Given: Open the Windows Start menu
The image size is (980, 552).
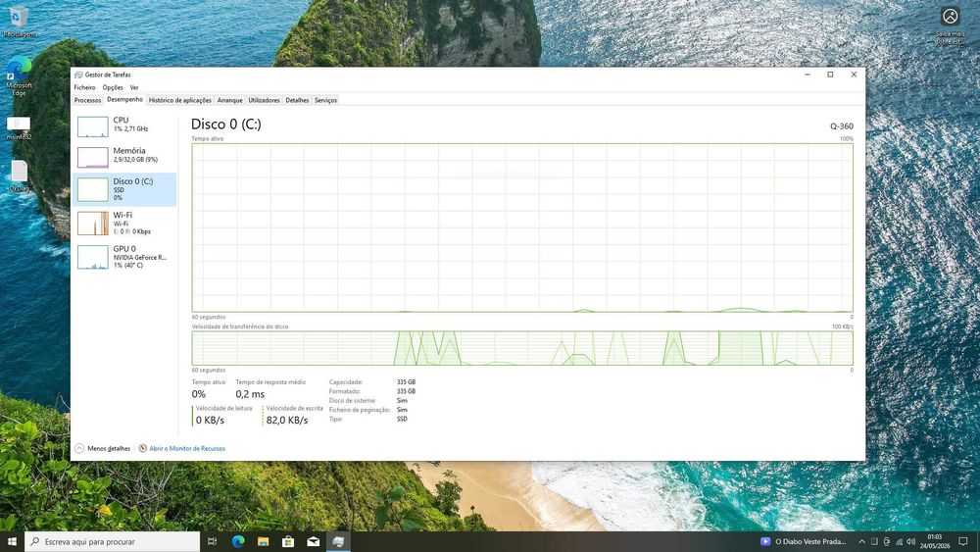Looking at the screenshot, I should [x=12, y=541].
